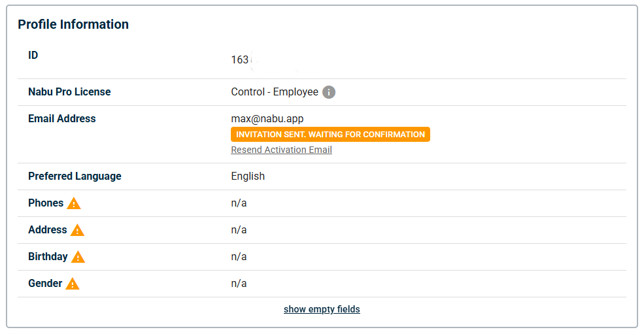Click the warning icon next to Gender
The height and width of the screenshot is (334, 644).
pyautogui.click(x=73, y=284)
